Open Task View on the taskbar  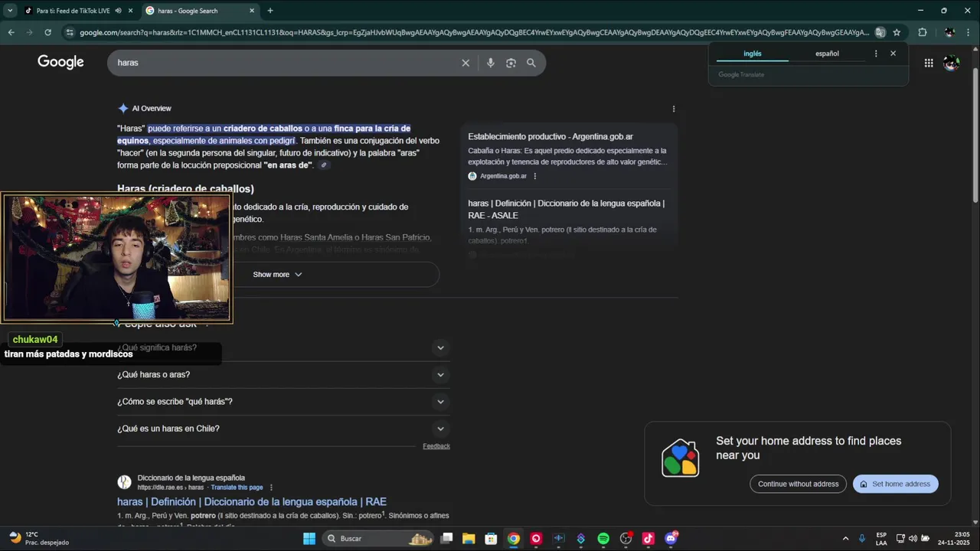click(447, 539)
